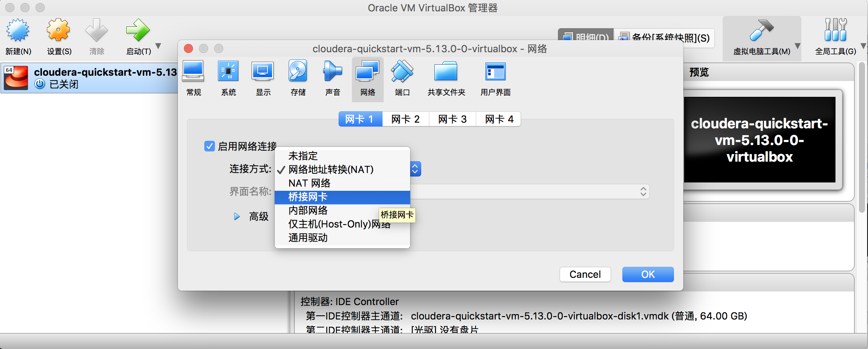Expand the 高级 advanced section triangle
This screenshot has height=349, width=868.
pyautogui.click(x=237, y=217)
